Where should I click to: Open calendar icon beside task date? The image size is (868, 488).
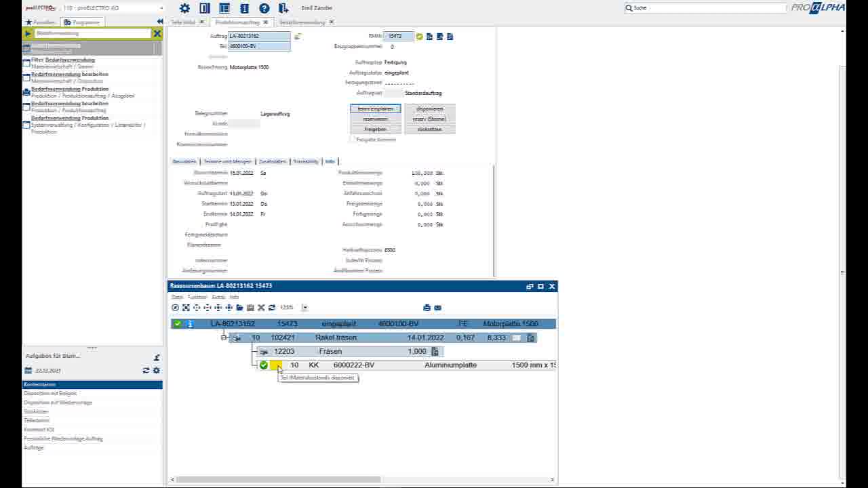[28, 371]
